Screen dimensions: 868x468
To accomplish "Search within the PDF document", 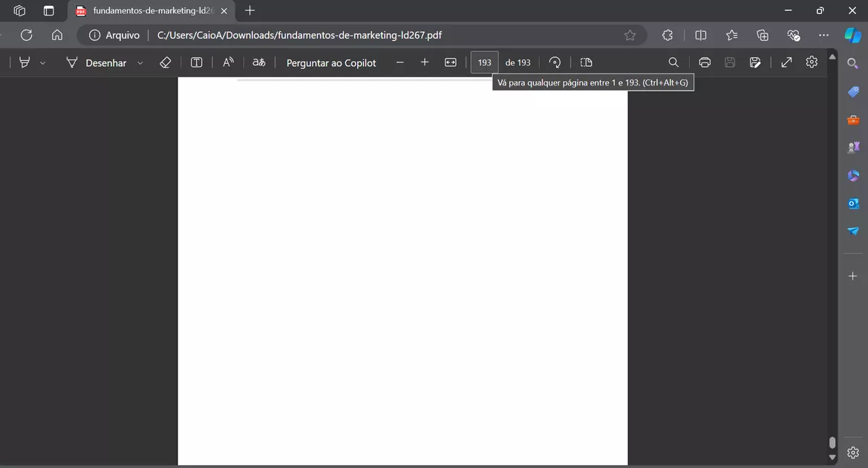I will coord(673,62).
